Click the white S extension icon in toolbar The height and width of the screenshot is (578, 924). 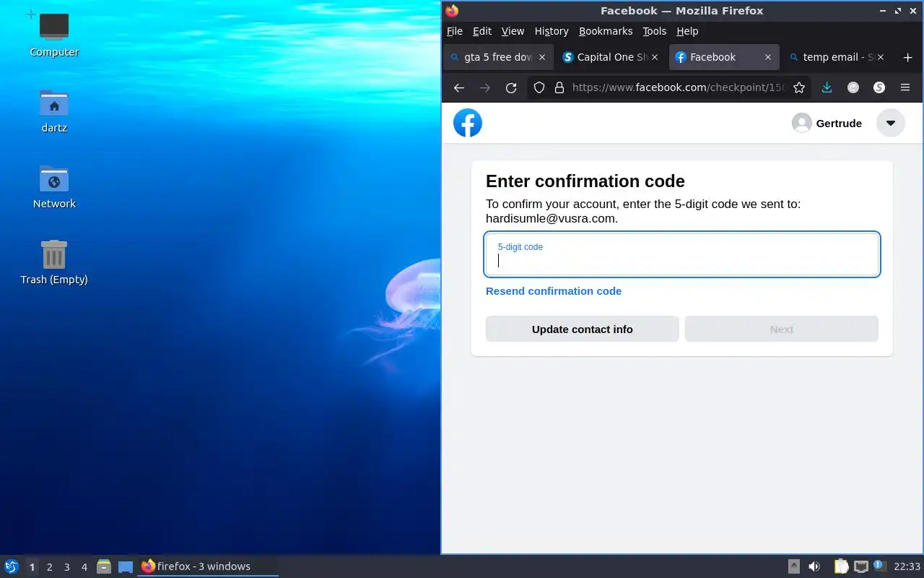pos(879,87)
